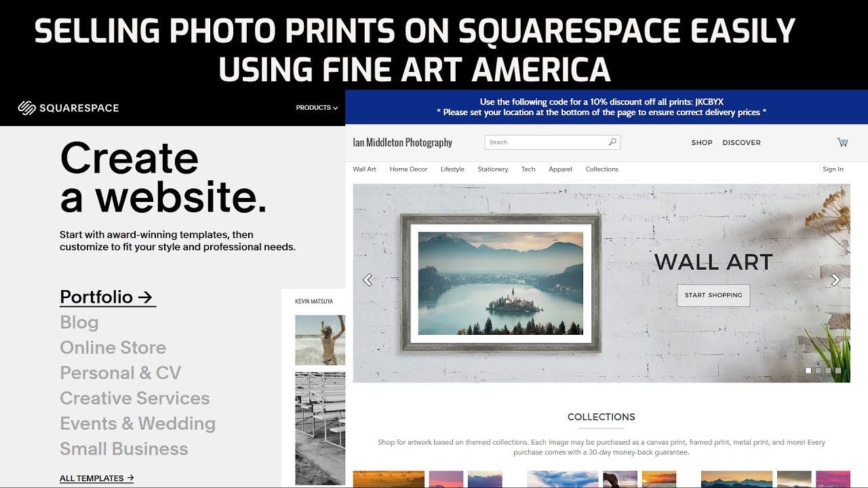
Task: Click the Wall Art banner heading
Action: tap(713, 262)
